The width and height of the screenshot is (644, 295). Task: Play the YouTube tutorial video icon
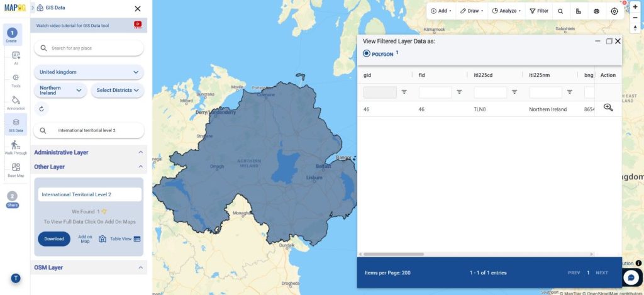(138, 25)
